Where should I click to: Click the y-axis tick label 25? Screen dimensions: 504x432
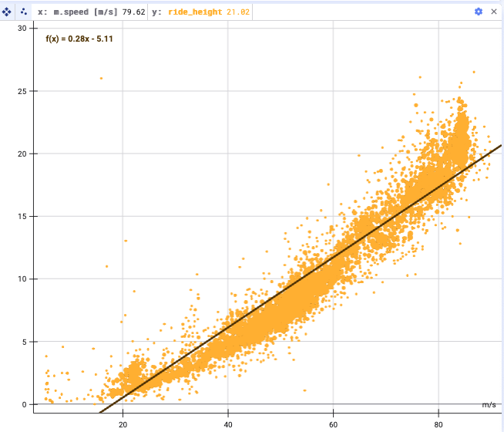click(22, 91)
